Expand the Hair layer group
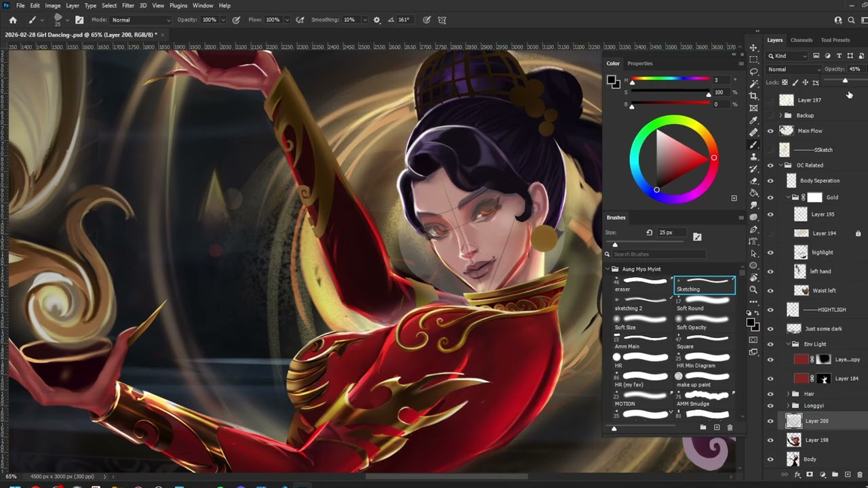The image size is (868, 488). (787, 394)
